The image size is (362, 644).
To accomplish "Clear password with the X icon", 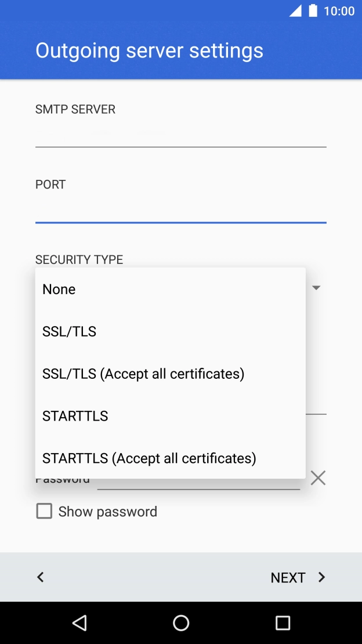I will [318, 477].
